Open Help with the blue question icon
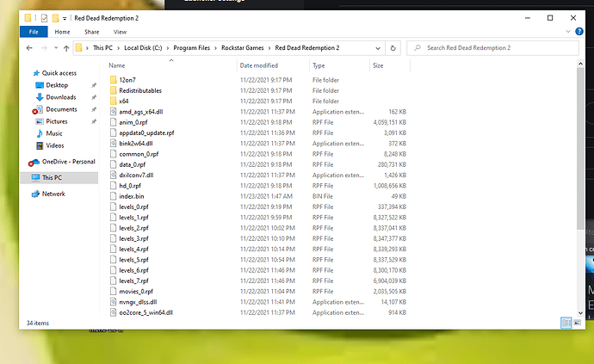 click(x=579, y=32)
